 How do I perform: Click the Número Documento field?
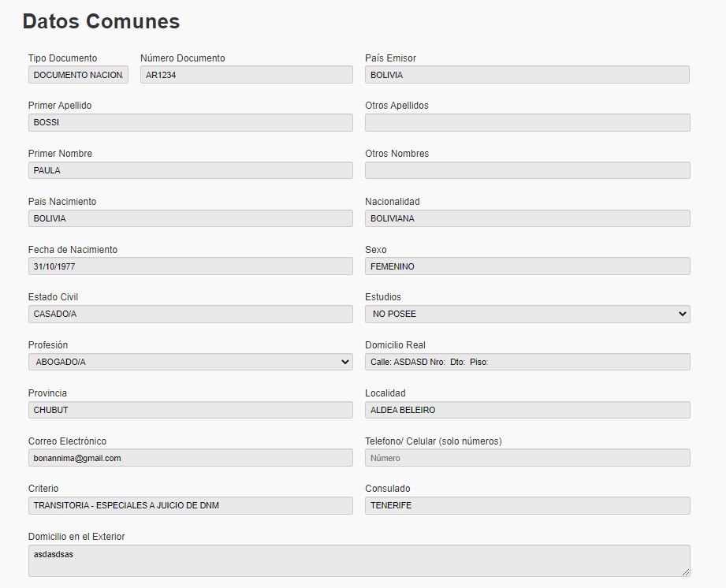246,75
